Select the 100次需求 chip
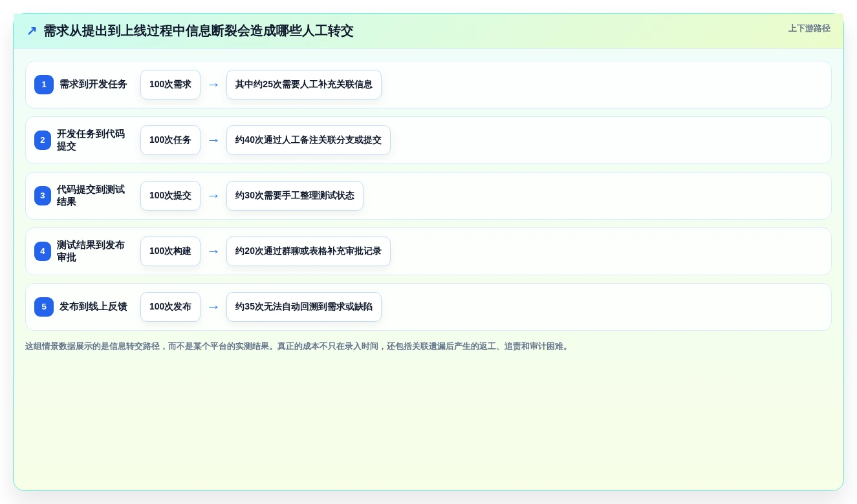This screenshot has height=504, width=857. 170,85
